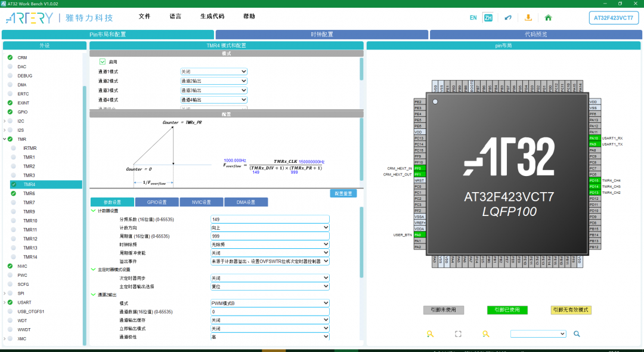Select GPIO in the peripheral list
Viewport: 644px width, 352px height.
[23, 112]
